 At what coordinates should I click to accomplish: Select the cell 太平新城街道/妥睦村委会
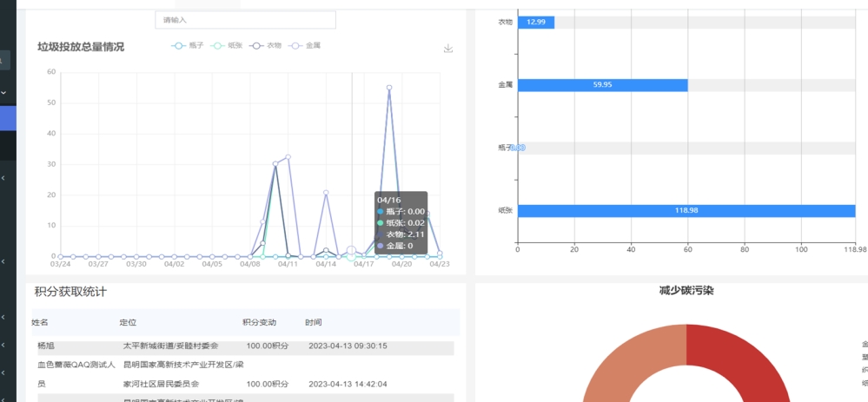point(170,346)
